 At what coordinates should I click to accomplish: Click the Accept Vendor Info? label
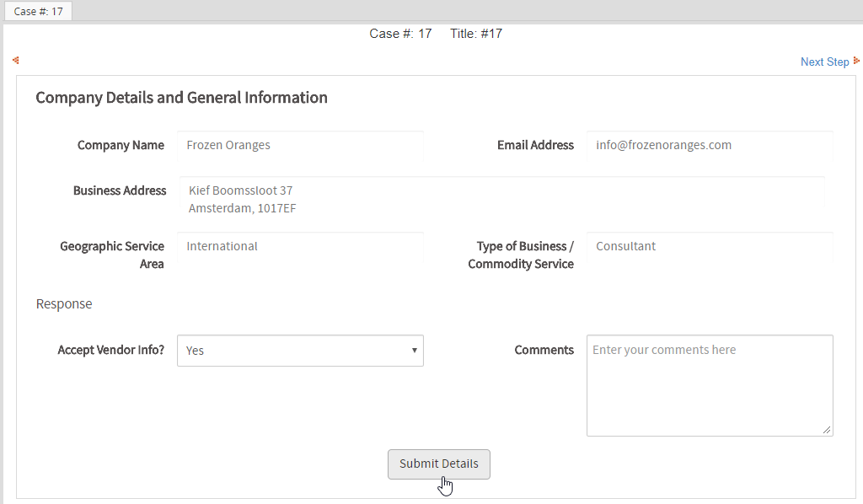[111, 350]
